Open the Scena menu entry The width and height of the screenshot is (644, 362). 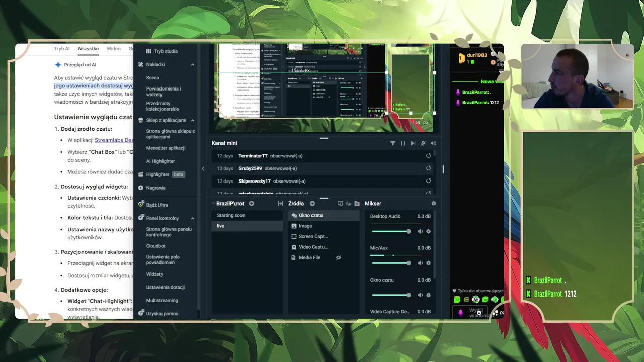(153, 78)
